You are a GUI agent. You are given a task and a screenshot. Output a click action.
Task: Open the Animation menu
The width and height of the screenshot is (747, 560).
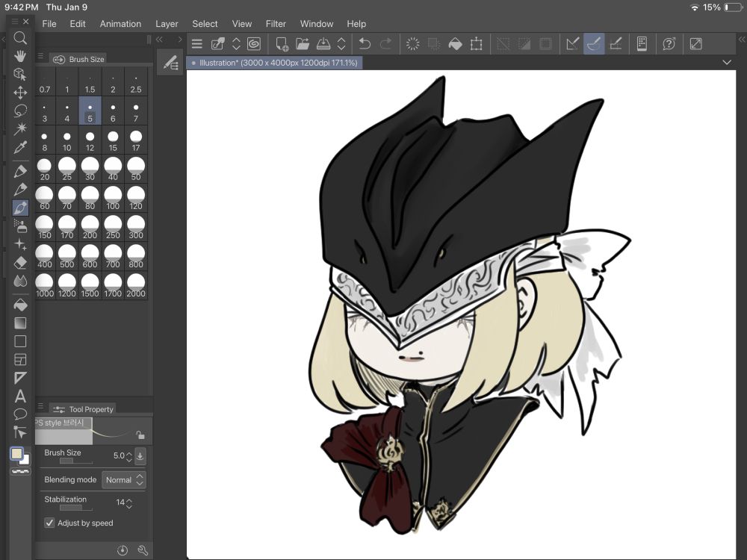pos(120,24)
